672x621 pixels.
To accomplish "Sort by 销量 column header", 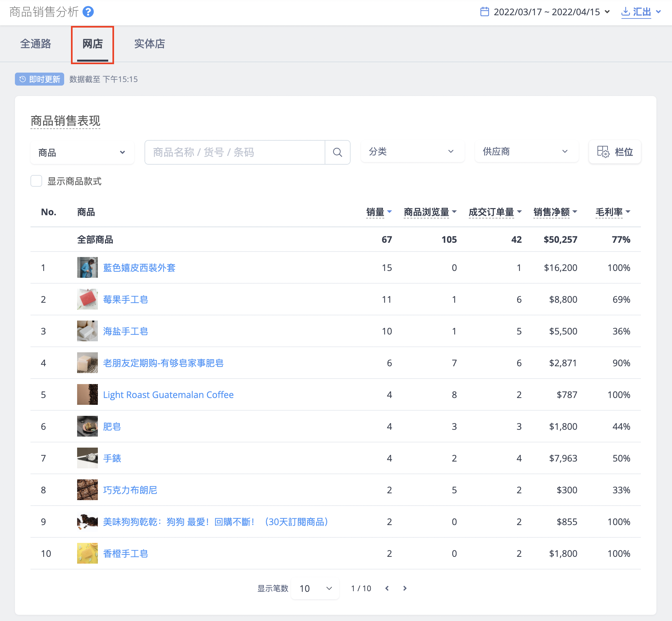I will [379, 212].
